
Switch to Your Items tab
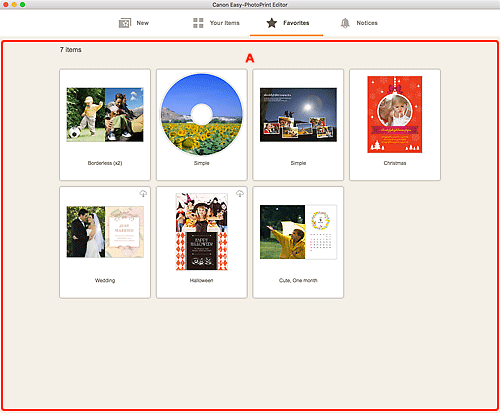(x=216, y=23)
